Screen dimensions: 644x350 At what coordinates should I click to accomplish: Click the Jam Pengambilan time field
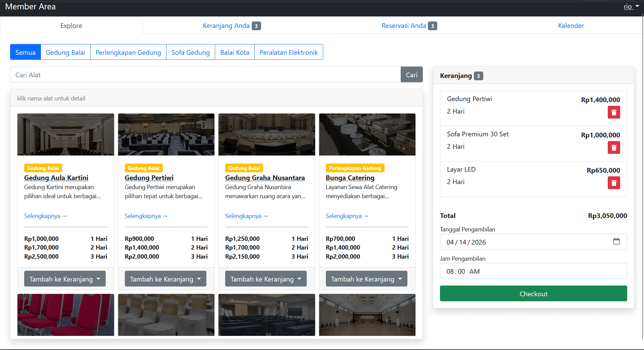tap(533, 271)
